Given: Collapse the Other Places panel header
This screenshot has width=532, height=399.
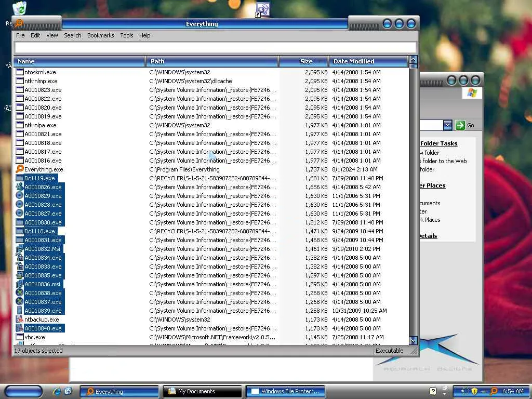Looking at the screenshot, I should tap(433, 185).
